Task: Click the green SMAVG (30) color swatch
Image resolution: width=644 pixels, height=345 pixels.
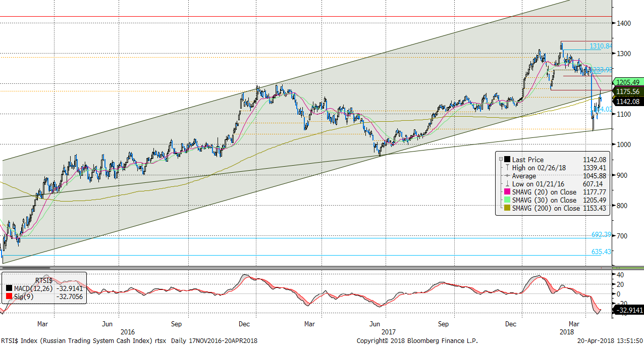Action: (x=507, y=200)
